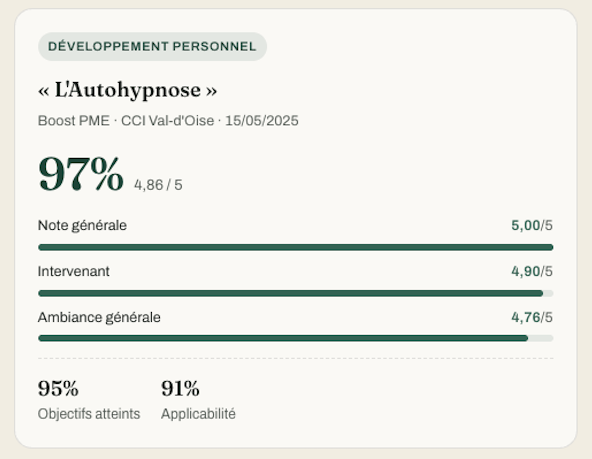Click the 4,86 / 5 average rating
The height and width of the screenshot is (459, 592).
click(x=158, y=185)
